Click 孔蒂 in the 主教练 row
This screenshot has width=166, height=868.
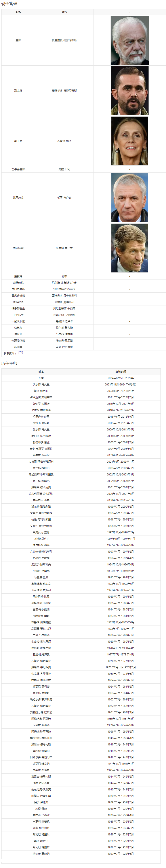click(64, 276)
